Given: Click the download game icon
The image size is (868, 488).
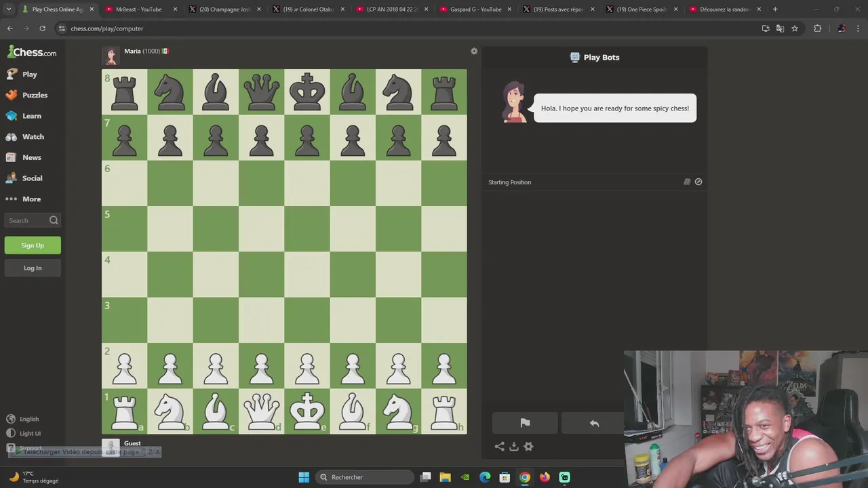Looking at the screenshot, I should (514, 447).
